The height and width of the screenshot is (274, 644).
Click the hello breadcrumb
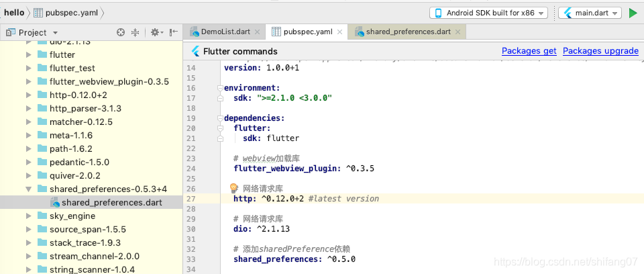pyautogui.click(x=14, y=13)
